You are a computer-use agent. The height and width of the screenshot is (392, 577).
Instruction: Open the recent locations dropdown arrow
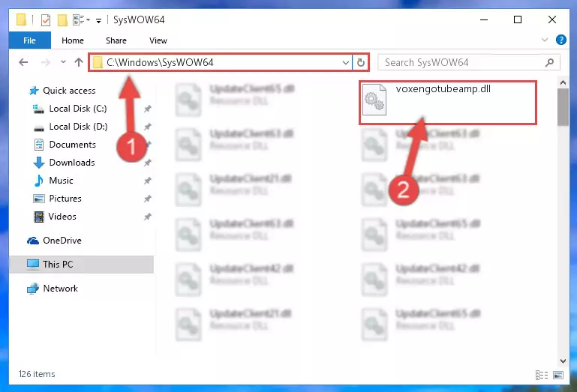(x=63, y=62)
